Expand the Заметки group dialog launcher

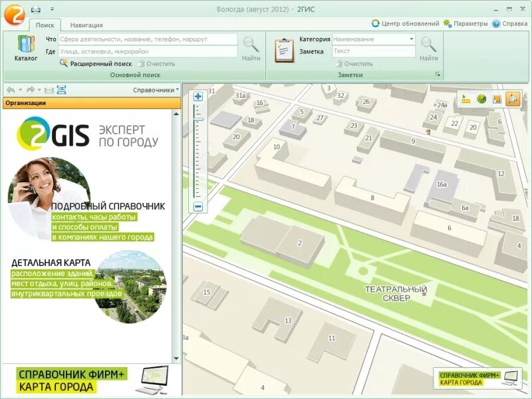pyautogui.click(x=438, y=74)
